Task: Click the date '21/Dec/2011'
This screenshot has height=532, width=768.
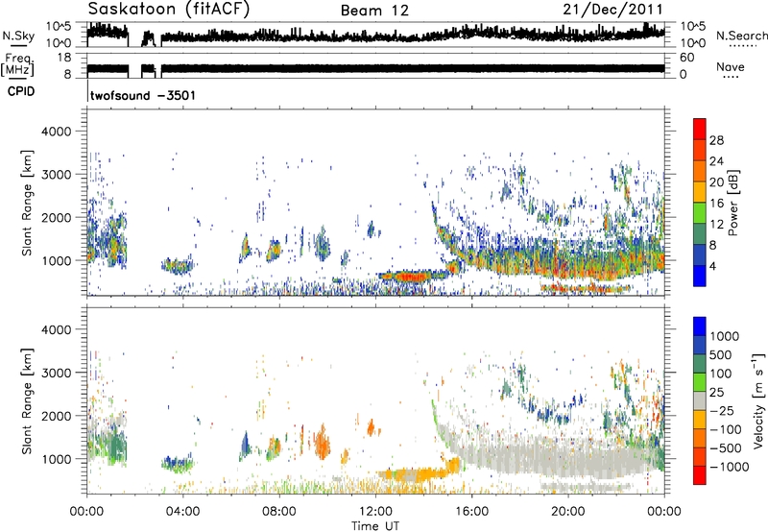Action: point(612,9)
